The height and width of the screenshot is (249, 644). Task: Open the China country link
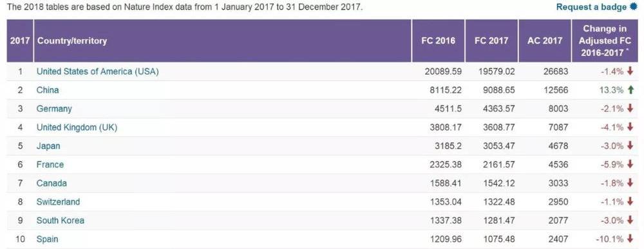48,90
